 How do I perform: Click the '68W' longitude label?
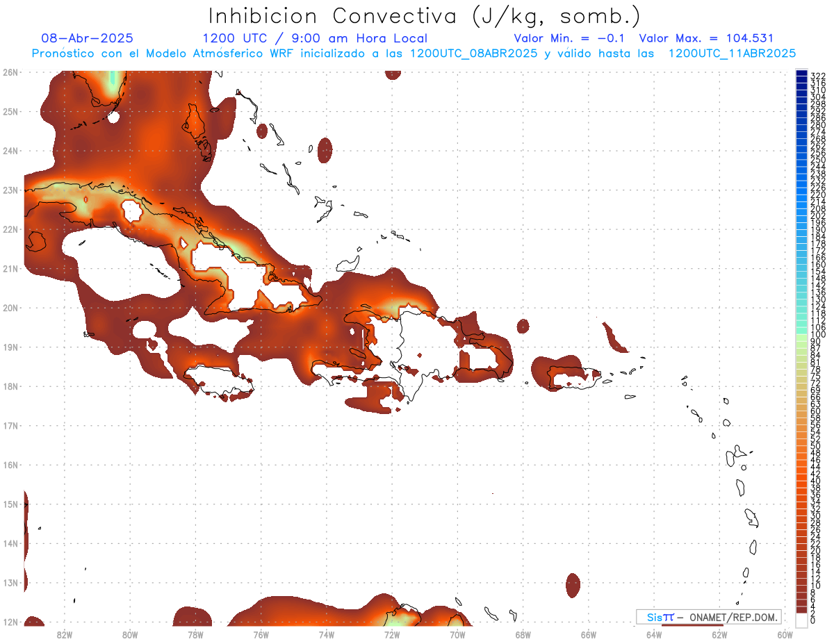(x=523, y=634)
